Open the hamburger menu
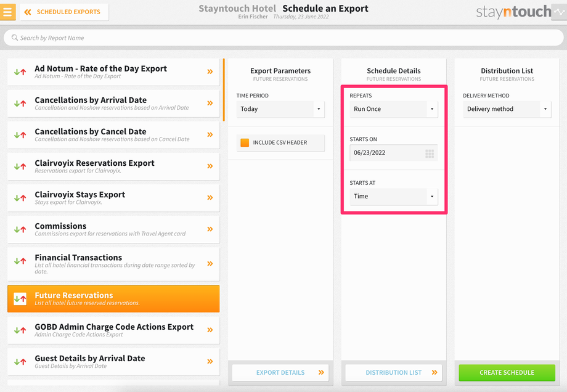 point(7,12)
